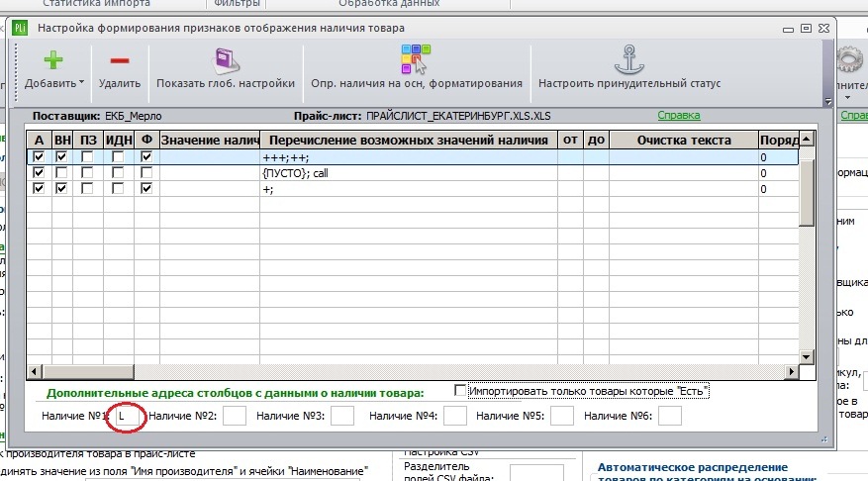The height and width of the screenshot is (481, 868).
Task: Toggle column А checkbox in +++;++; row
Action: coord(39,156)
